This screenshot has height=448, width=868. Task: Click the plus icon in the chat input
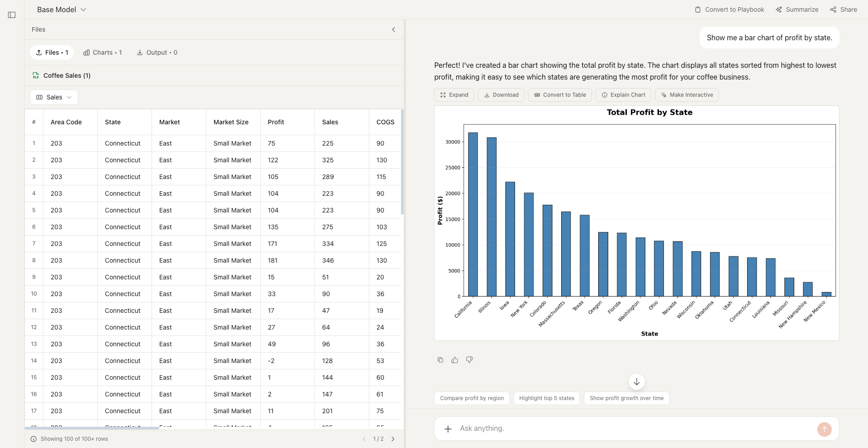coord(448,428)
